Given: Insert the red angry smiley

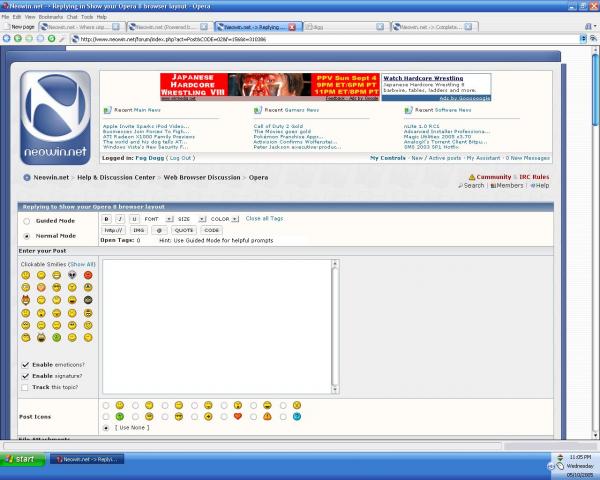Looking at the screenshot, I should [88, 275].
